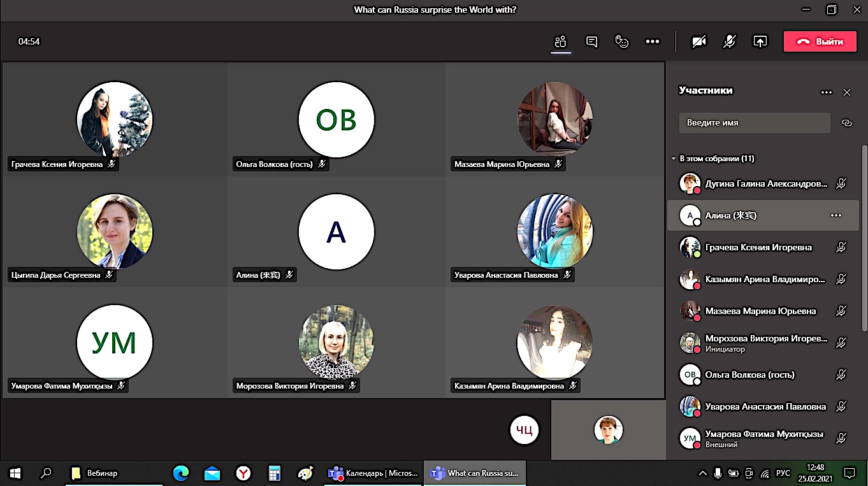Collapse the 'В этом собрании (11)' section

674,159
